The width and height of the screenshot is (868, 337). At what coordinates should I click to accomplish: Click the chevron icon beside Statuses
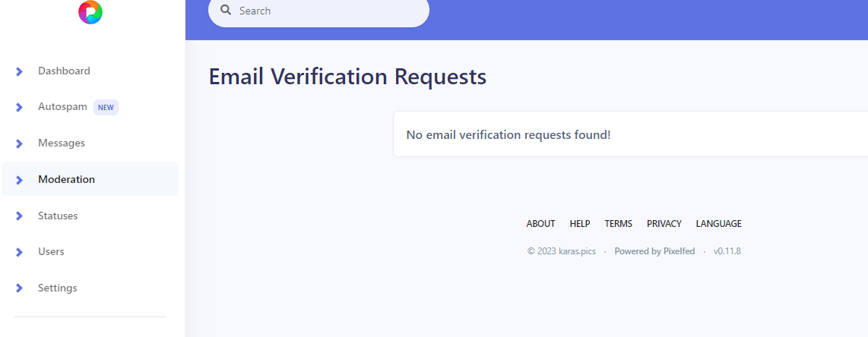point(19,216)
